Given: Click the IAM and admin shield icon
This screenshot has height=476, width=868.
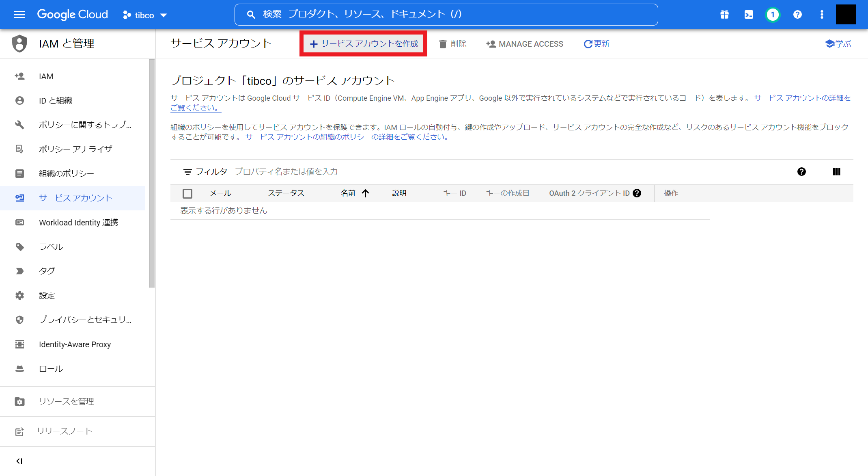Looking at the screenshot, I should (x=19, y=43).
